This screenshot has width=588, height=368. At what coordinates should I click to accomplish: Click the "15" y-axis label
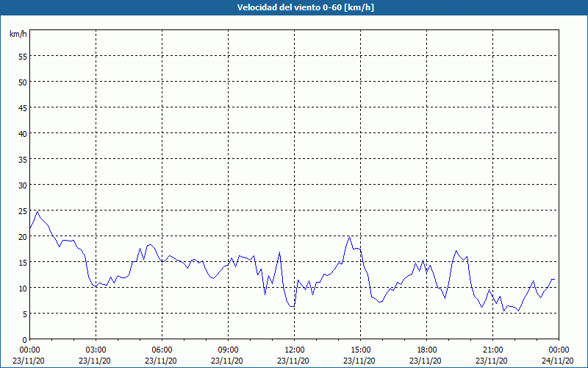point(23,263)
